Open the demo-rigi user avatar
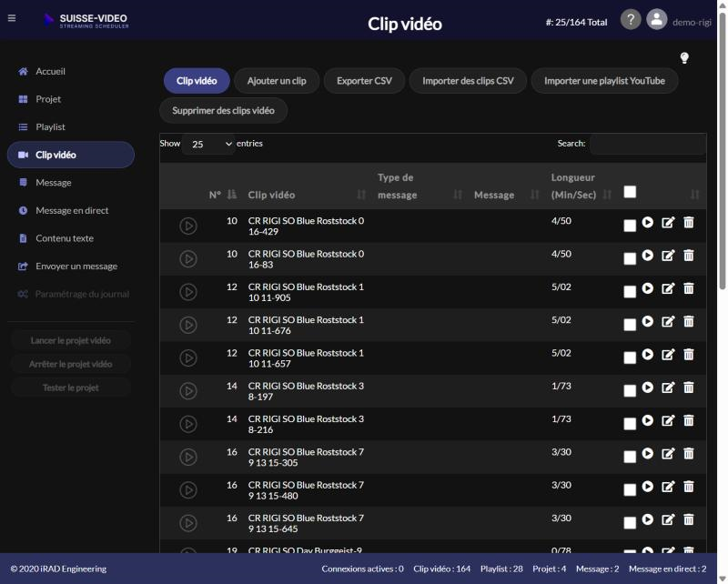 tap(656, 20)
